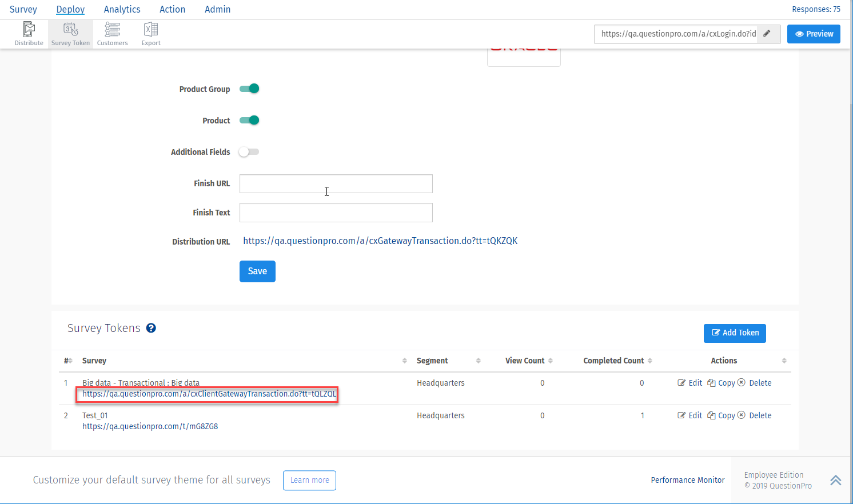Open the Deploy menu

pyautogui.click(x=70, y=9)
